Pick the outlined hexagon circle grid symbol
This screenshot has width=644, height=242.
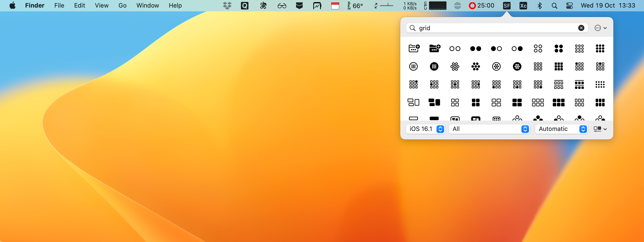click(455, 66)
